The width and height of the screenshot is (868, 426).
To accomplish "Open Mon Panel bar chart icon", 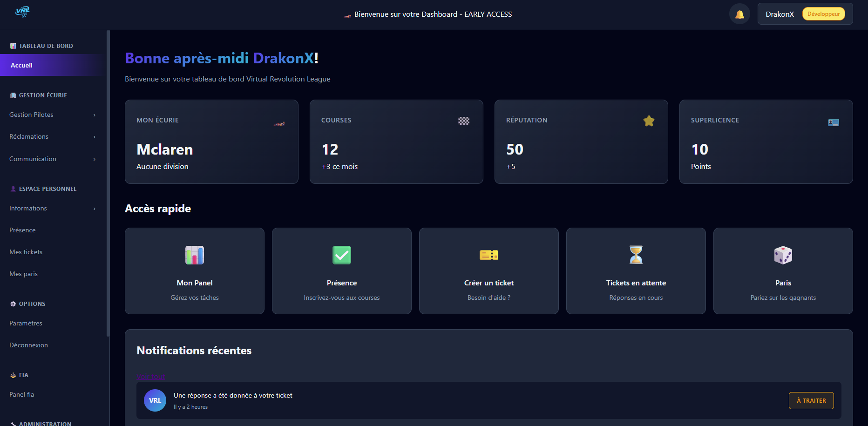I will (x=195, y=255).
